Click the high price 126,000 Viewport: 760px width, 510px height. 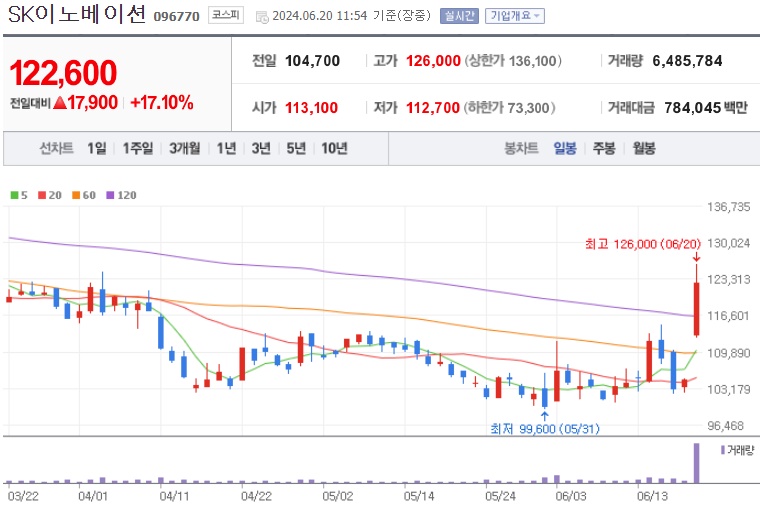tap(433, 61)
